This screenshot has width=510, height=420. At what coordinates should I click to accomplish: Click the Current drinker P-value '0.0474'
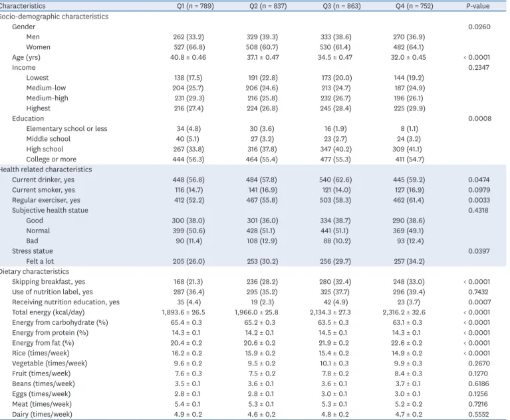pos(479,180)
